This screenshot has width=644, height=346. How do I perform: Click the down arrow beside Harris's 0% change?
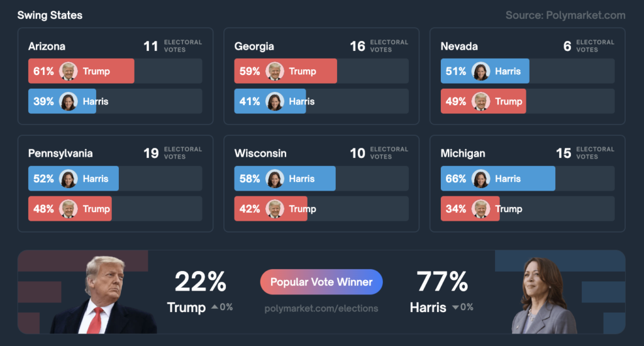[x=455, y=308]
